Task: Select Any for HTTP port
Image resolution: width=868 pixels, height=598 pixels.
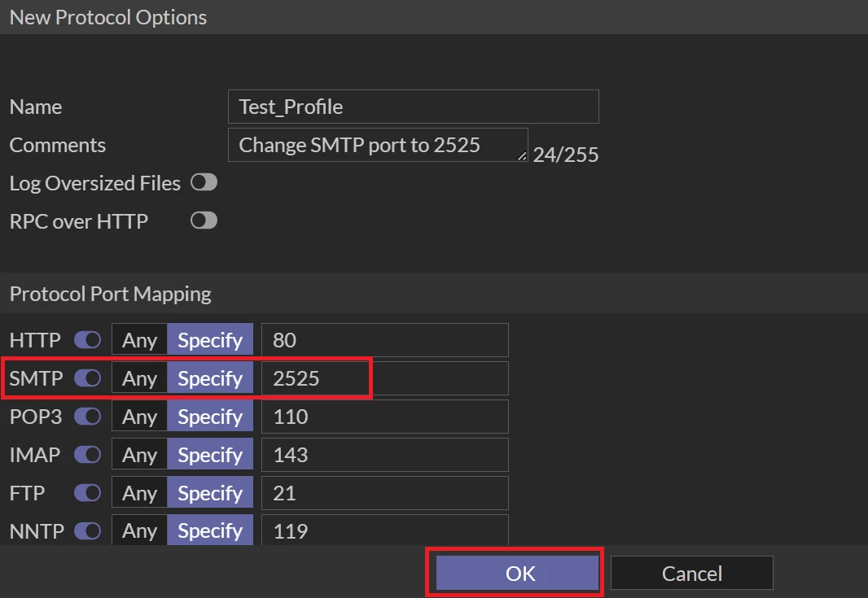Action: point(139,339)
